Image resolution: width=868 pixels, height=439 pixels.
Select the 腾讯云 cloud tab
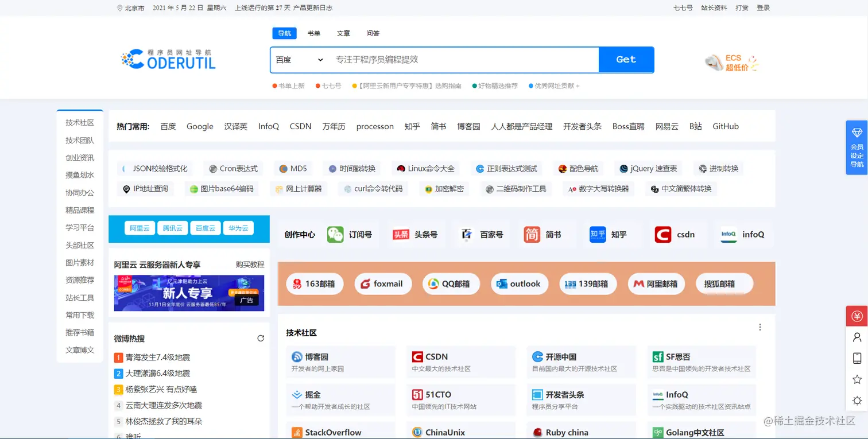point(172,228)
